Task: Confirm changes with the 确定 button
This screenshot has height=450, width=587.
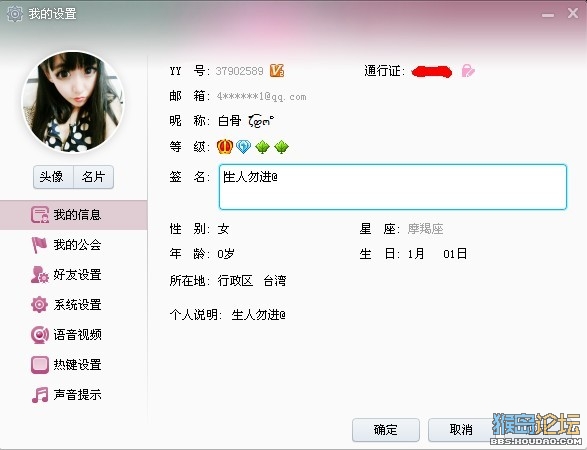Action: pos(386,429)
